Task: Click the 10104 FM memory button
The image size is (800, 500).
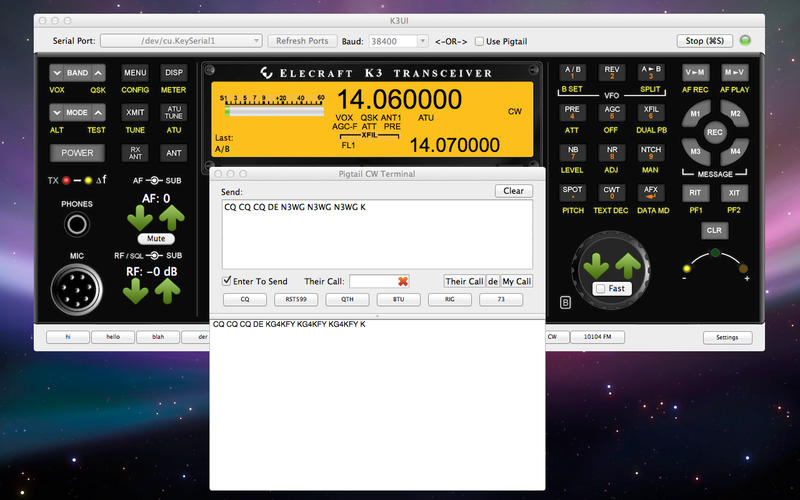Action: coord(597,337)
